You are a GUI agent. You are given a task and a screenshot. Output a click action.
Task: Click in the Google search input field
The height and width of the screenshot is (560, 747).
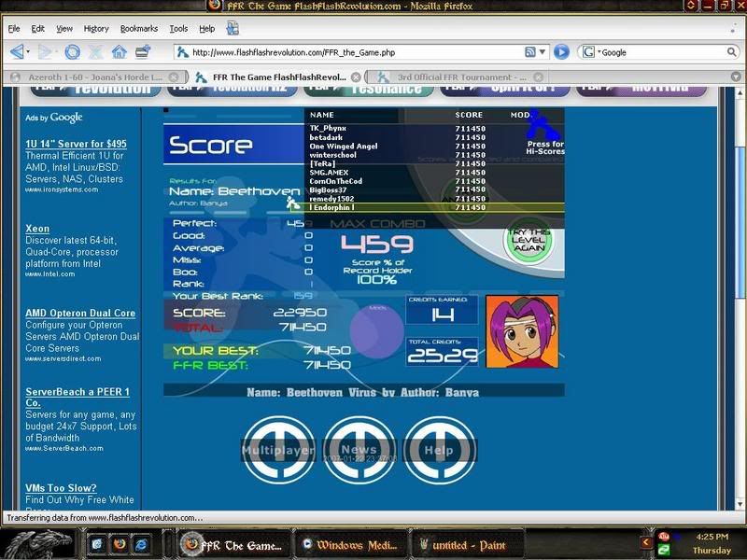click(658, 52)
